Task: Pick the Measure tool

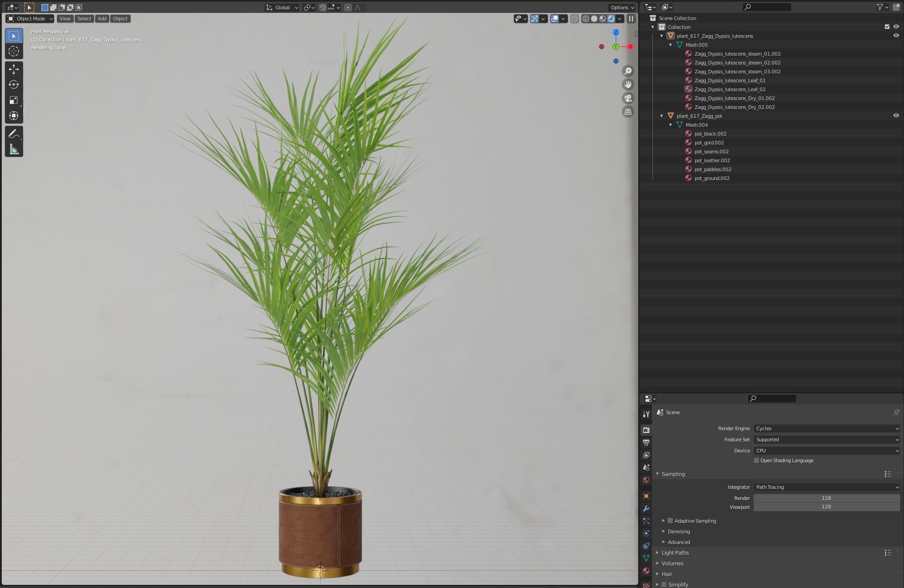Action: 14,149
